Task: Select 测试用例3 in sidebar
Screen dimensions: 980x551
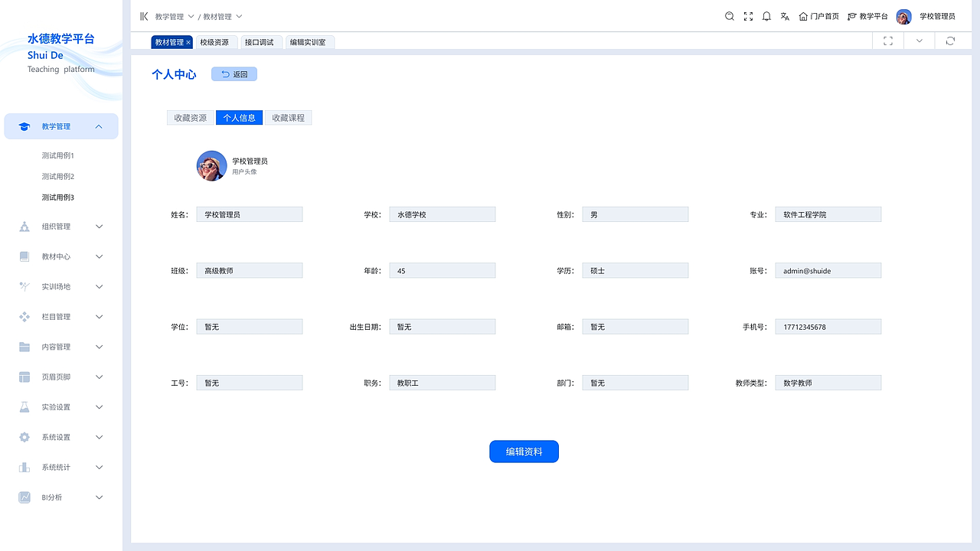Action: tap(58, 197)
